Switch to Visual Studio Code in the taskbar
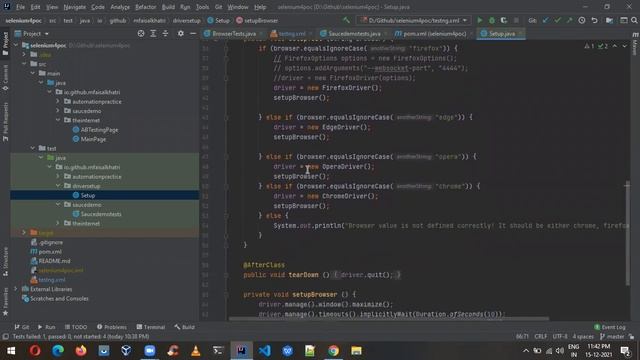 pyautogui.click(x=264, y=351)
